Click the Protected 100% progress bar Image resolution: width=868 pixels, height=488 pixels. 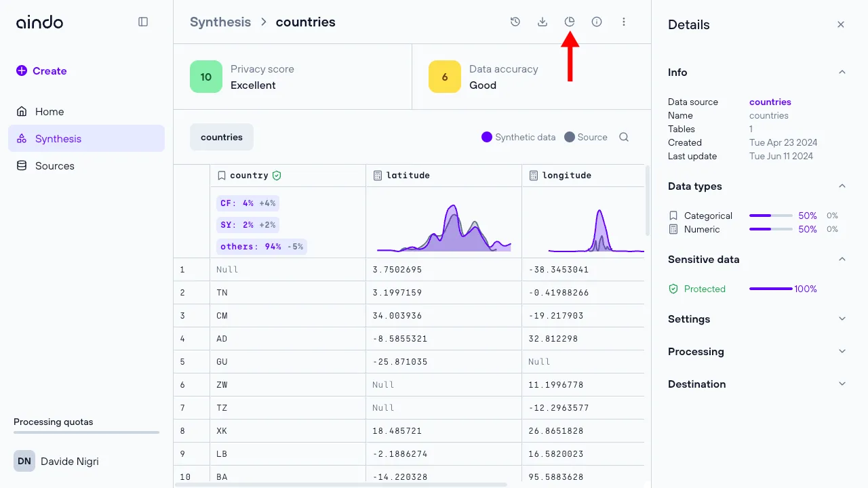(771, 289)
